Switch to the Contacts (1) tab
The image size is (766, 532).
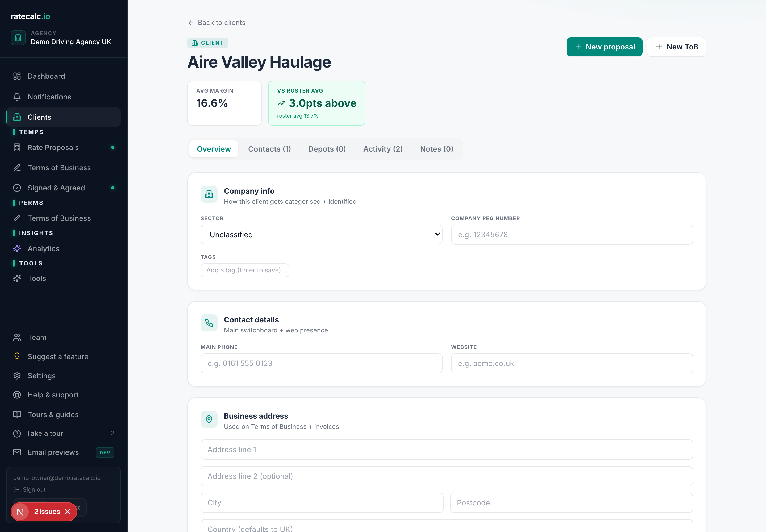[269, 149]
